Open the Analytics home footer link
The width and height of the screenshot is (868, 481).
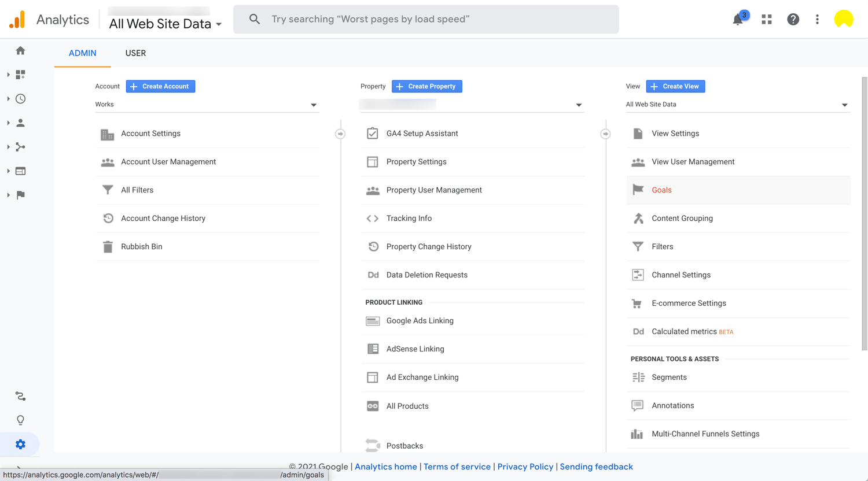pos(386,467)
